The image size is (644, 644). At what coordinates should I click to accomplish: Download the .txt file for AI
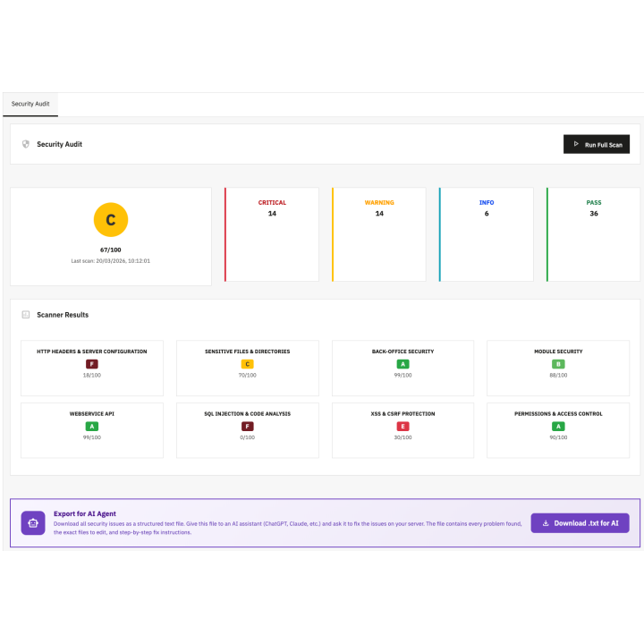(x=580, y=523)
